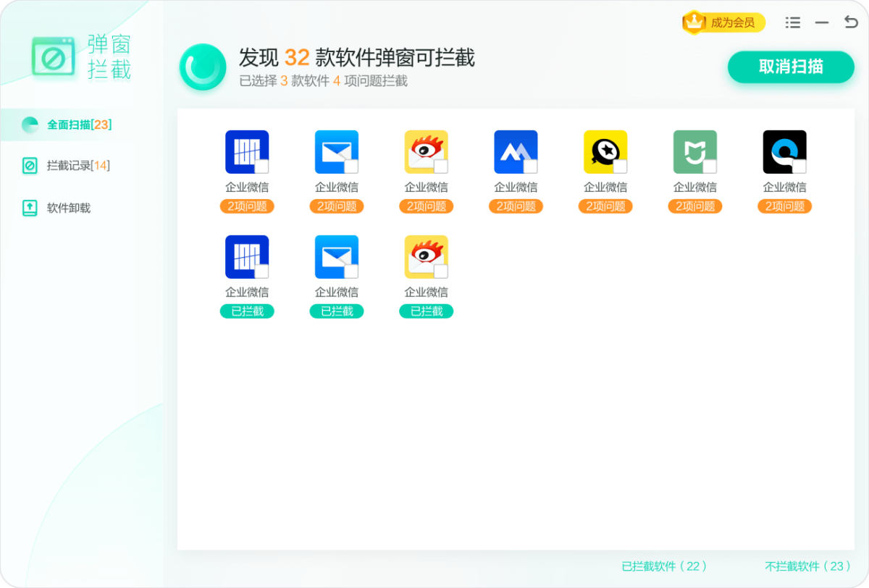Toggle the 2项问题 tag under the Mijia icon
Screen dimensions: 869x588
[x=694, y=206]
